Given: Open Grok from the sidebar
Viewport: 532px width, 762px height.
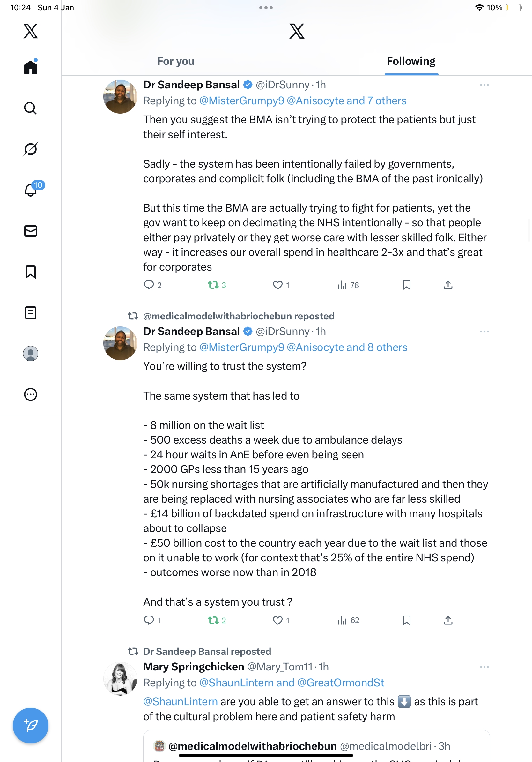Looking at the screenshot, I should coord(31,149).
